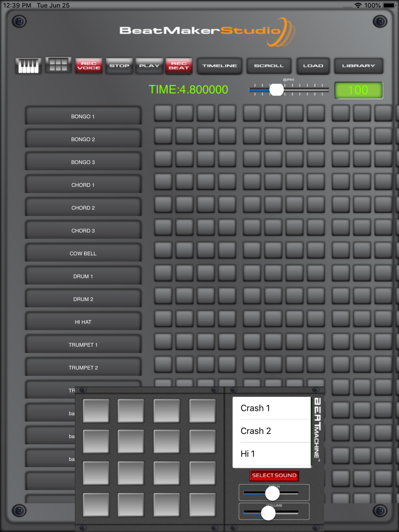Select the TRUMPET 1 track
The image size is (399, 532).
[x=83, y=344]
